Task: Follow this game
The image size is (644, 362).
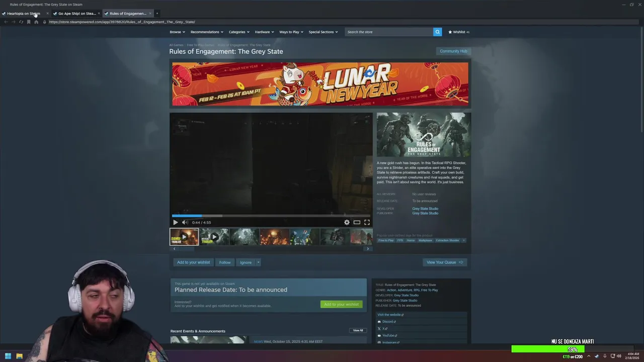Action: point(225,262)
